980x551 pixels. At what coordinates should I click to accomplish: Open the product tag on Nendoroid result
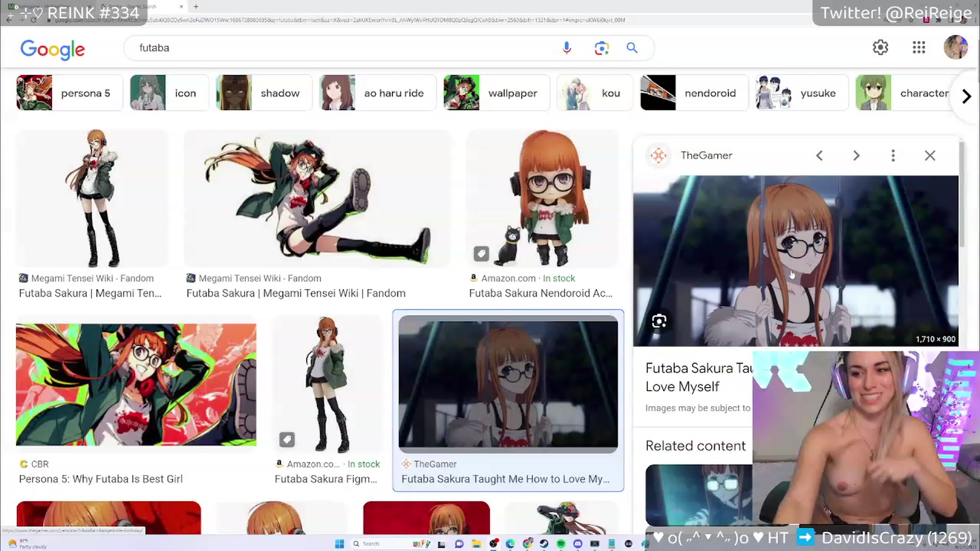(x=481, y=254)
